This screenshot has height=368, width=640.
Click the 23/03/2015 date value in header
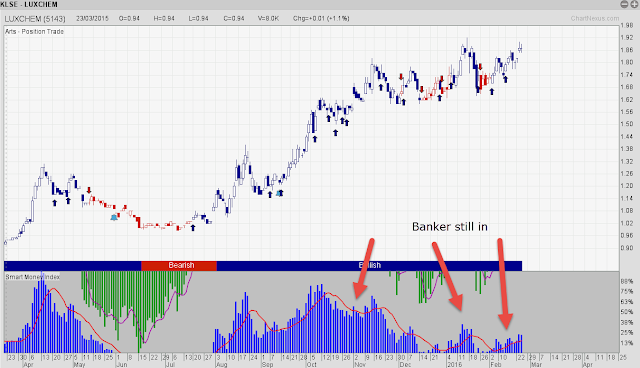[92, 18]
